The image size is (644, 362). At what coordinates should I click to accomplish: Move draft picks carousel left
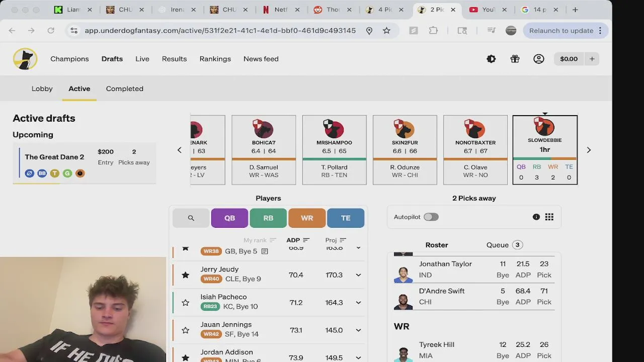tap(179, 150)
